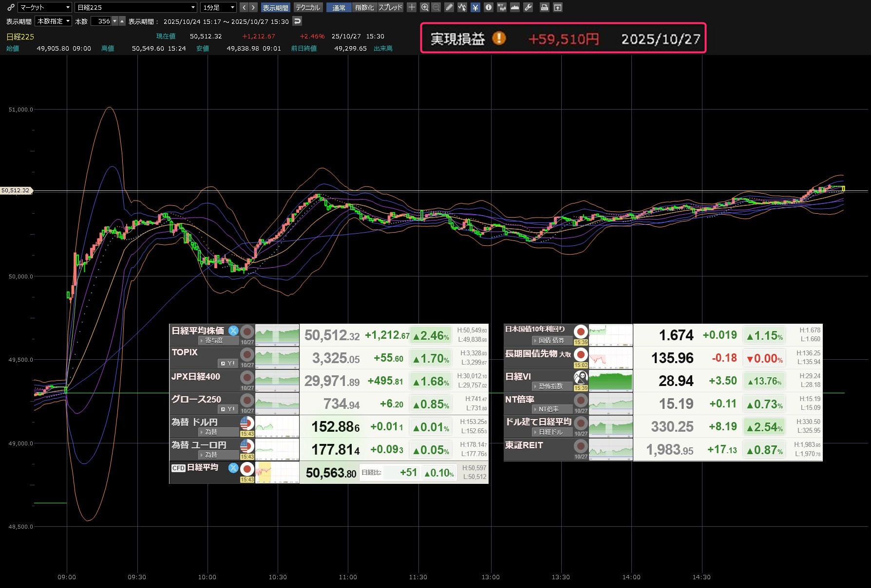Open the 表示期間 tab
The height and width of the screenshot is (588, 871).
pos(275,7)
